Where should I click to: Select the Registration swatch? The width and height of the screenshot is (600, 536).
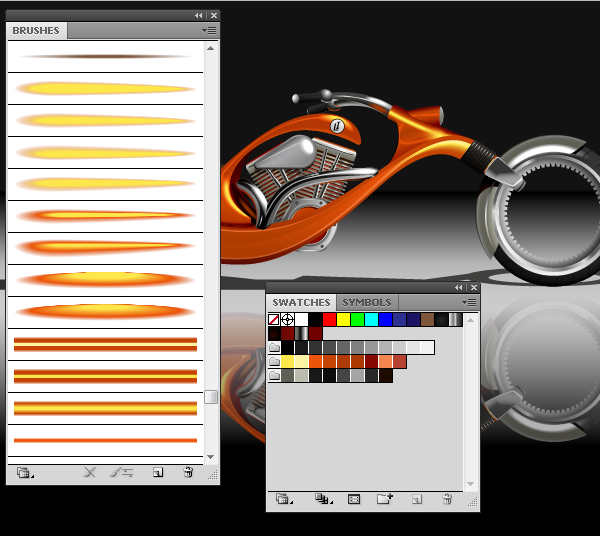(x=288, y=320)
